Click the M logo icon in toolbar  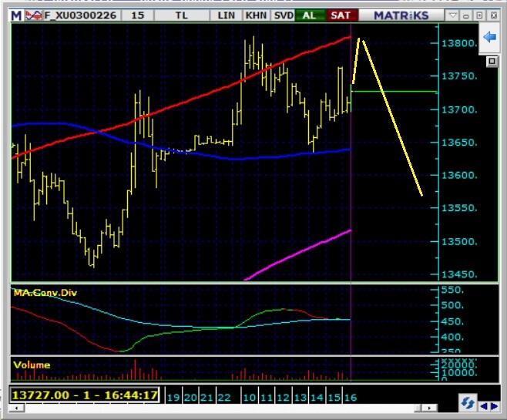click(15, 15)
